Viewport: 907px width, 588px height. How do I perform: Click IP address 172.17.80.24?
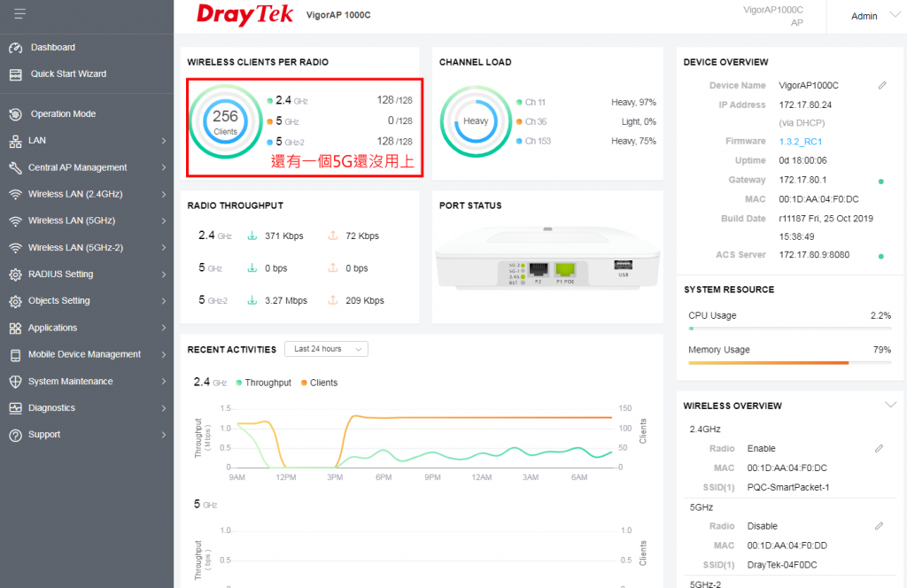[804, 105]
